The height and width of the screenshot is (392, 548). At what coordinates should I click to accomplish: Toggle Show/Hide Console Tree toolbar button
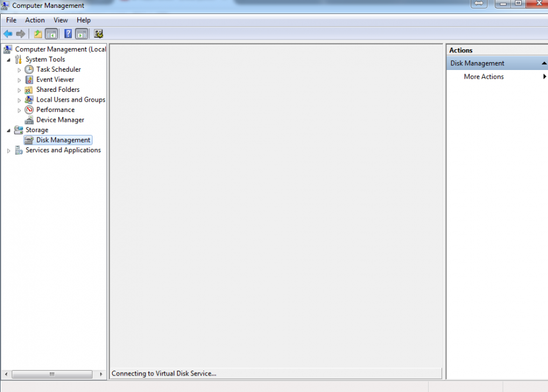(x=52, y=34)
